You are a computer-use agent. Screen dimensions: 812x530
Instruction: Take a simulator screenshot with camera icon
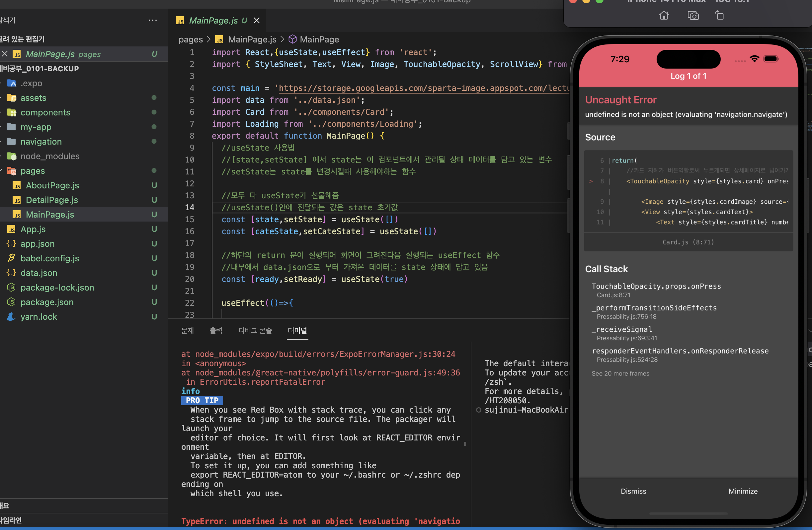tap(693, 16)
